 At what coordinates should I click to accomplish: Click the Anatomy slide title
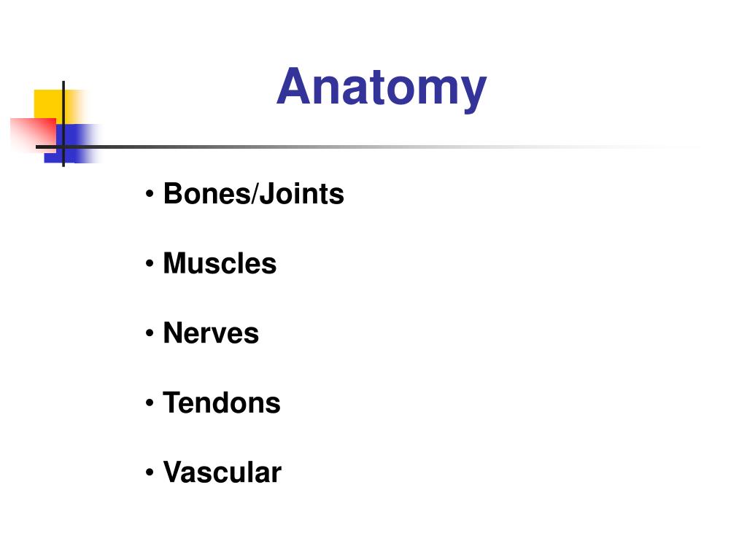point(381,88)
